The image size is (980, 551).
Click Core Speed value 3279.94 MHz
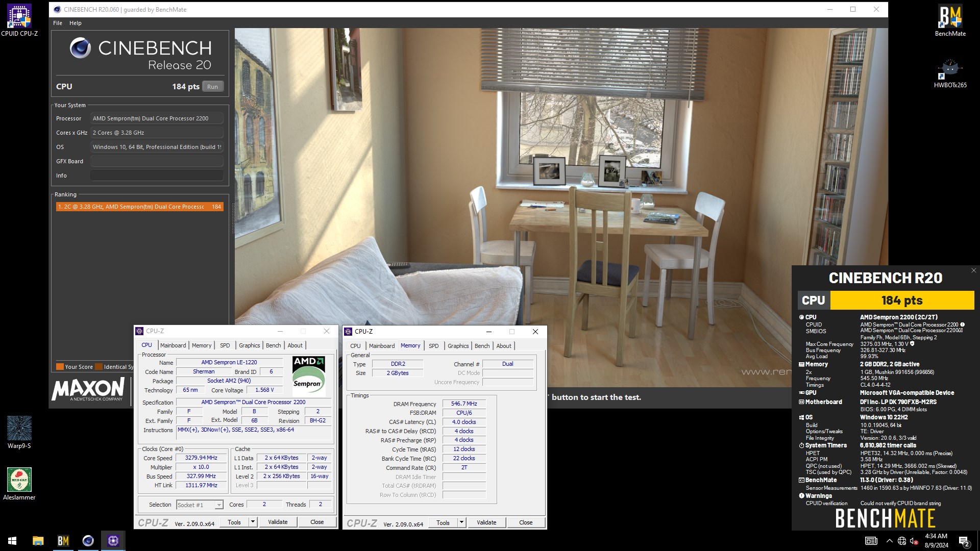[x=201, y=458]
